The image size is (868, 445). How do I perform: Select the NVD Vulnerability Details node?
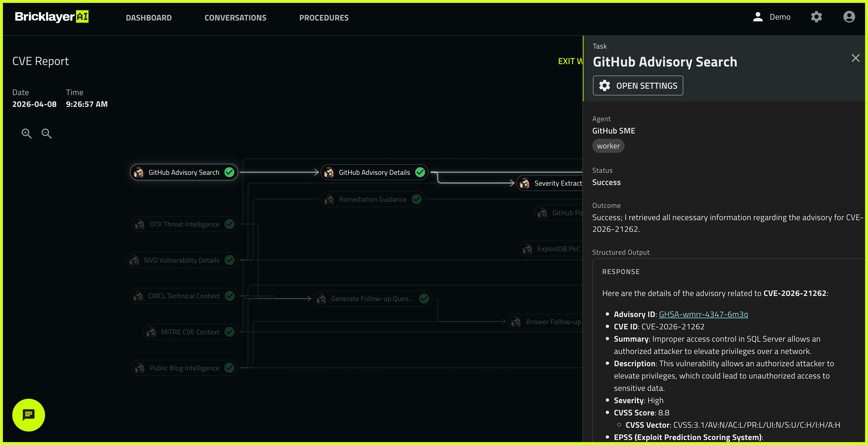click(182, 260)
